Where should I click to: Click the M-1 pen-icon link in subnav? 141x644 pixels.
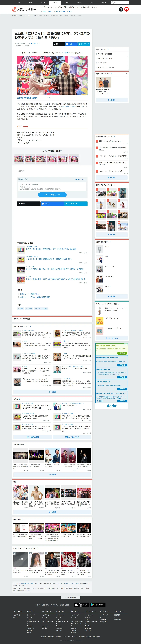click(x=50, y=12)
